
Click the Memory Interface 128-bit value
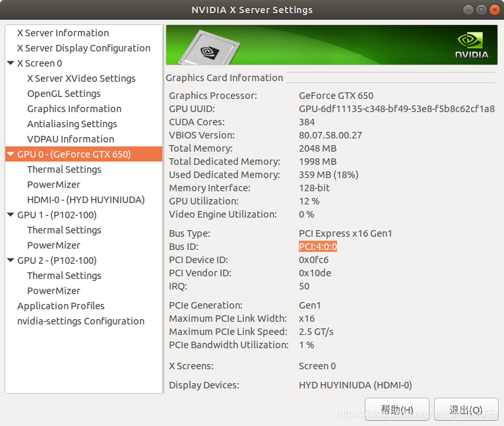tap(314, 188)
